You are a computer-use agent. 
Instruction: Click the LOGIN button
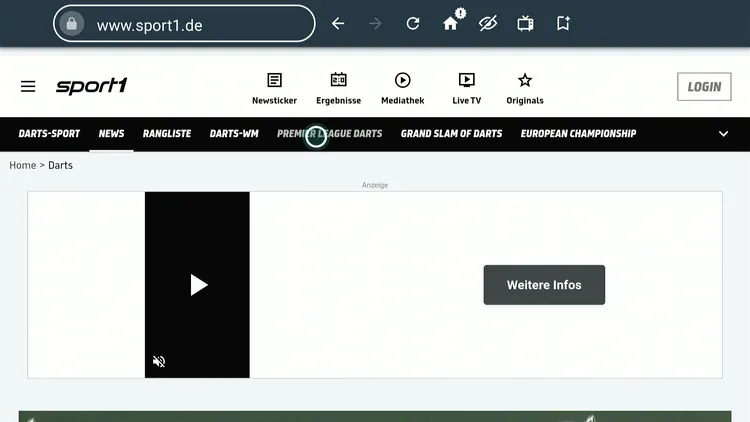click(x=704, y=87)
